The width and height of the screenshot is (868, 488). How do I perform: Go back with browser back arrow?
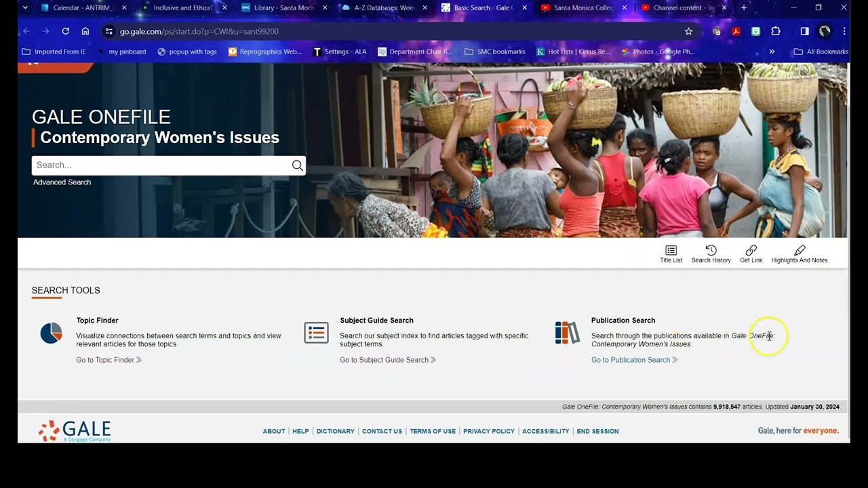[26, 31]
